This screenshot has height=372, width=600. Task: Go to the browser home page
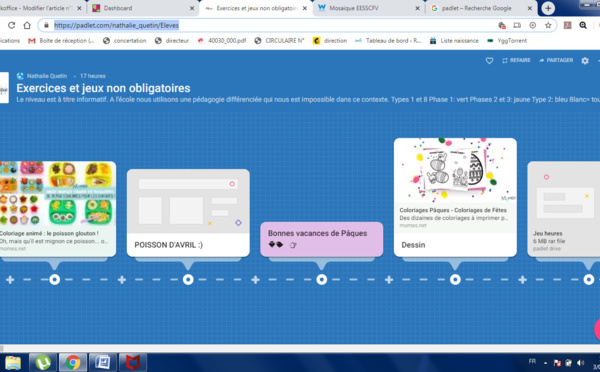[x=27, y=25]
